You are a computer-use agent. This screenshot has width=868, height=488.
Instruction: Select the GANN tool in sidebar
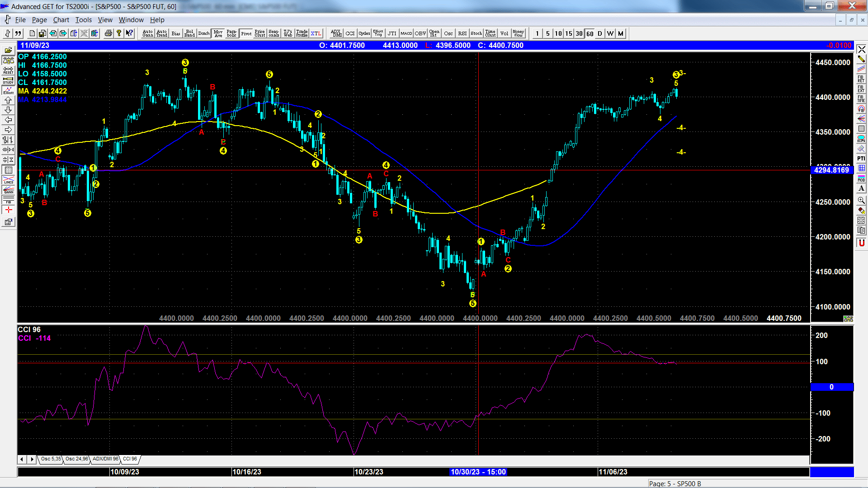coord(8,189)
